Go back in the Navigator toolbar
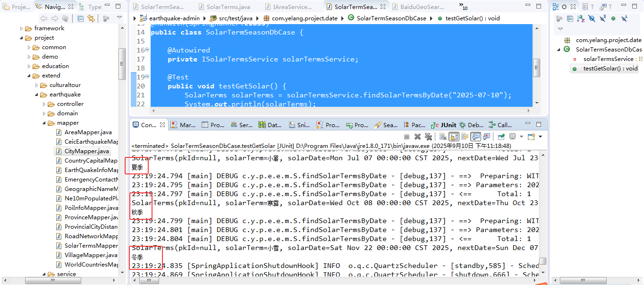 [44, 18]
